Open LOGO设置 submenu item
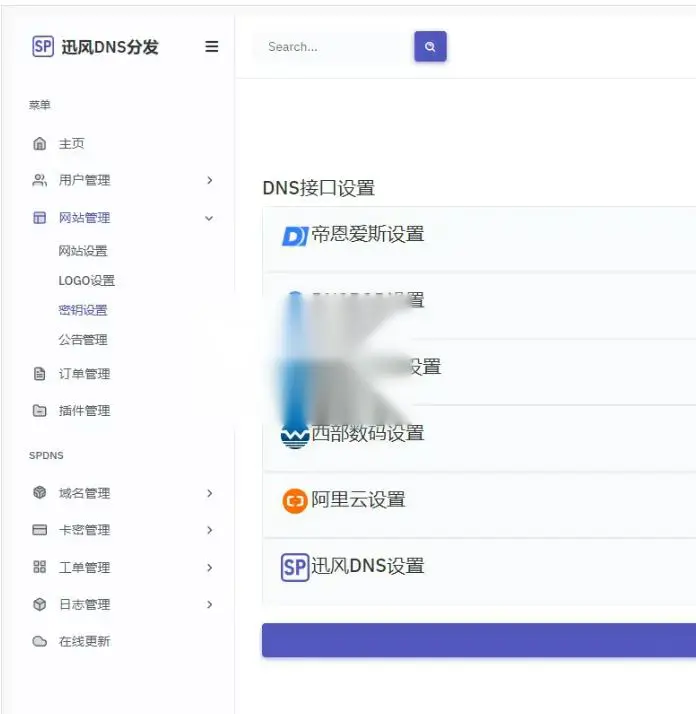 (87, 280)
